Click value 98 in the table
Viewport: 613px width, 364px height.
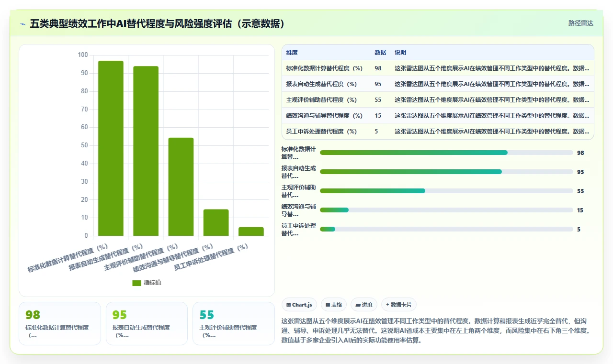point(378,68)
